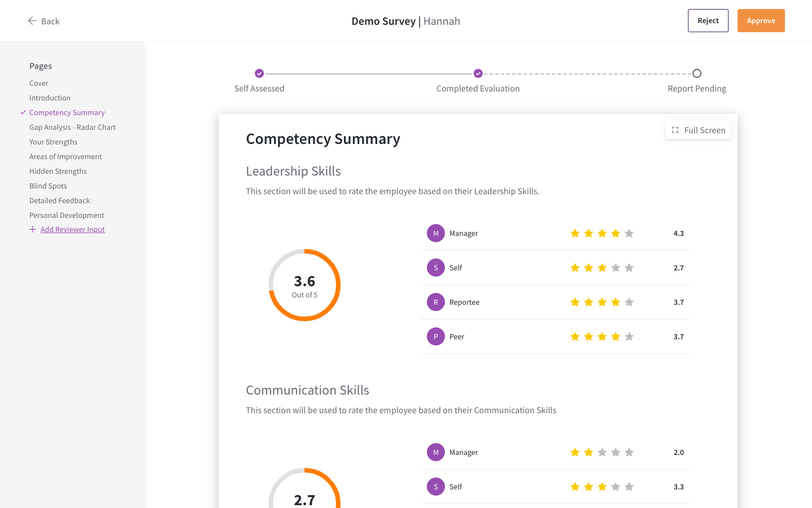The image size is (812, 508).
Task: Select the Manager avatar icon
Action: 435,233
